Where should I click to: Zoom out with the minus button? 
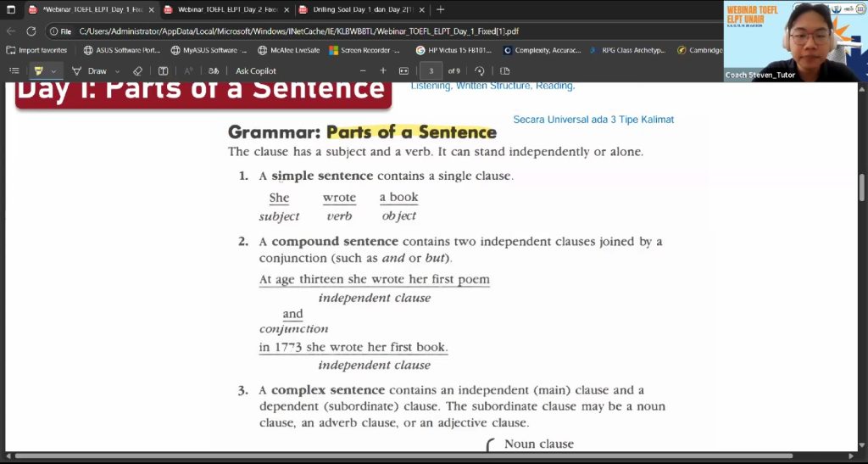point(363,71)
